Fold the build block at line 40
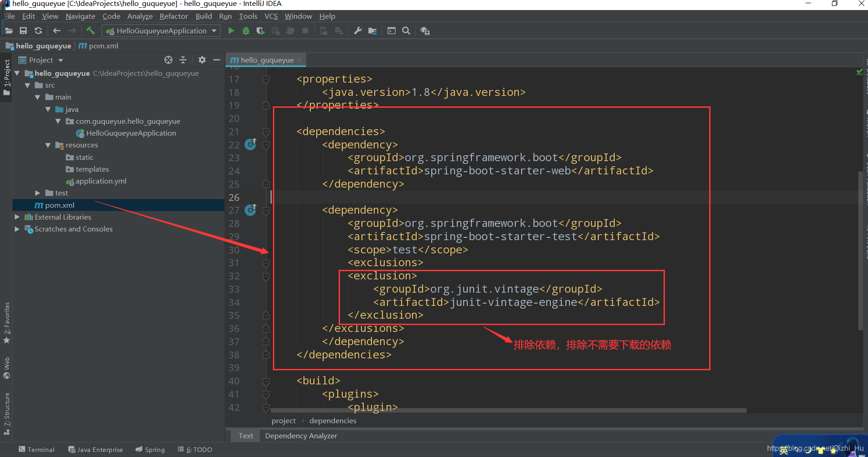The image size is (868, 457). pos(266,381)
